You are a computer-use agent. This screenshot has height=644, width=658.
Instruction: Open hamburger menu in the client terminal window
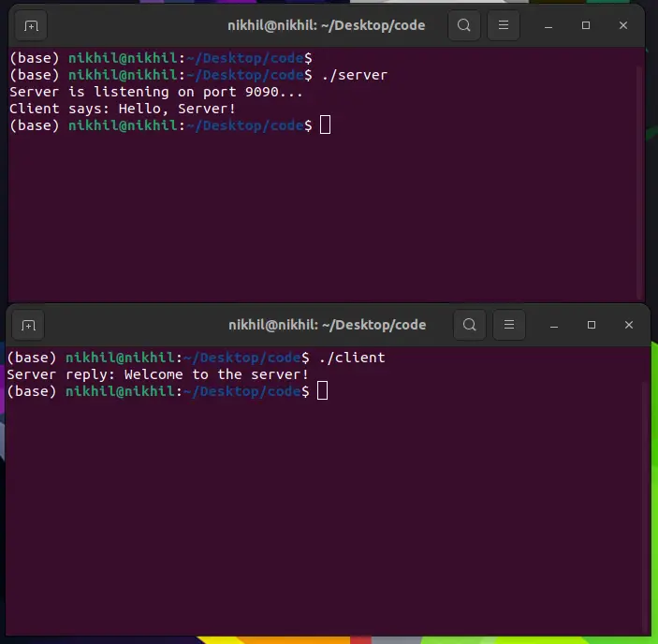click(x=509, y=325)
